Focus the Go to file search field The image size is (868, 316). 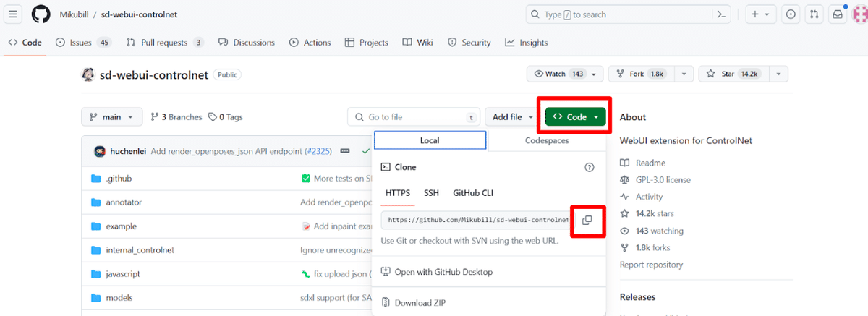pyautogui.click(x=414, y=117)
